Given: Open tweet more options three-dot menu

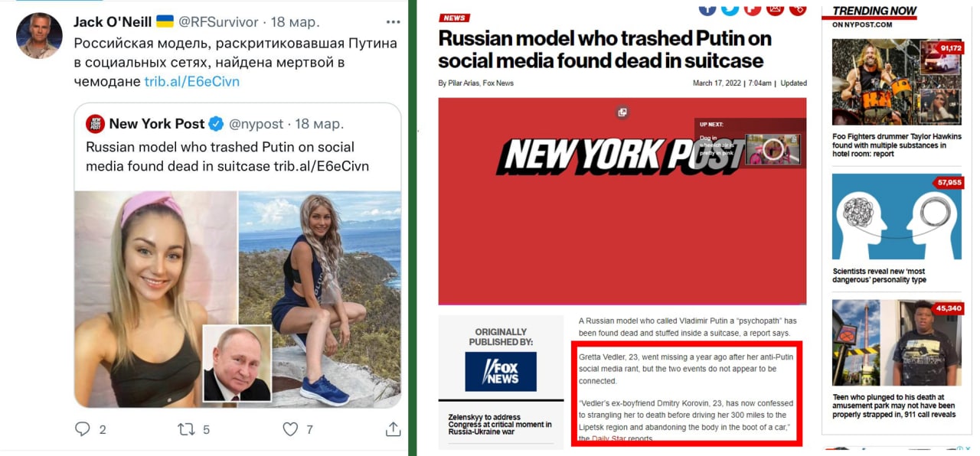Looking at the screenshot, I should tap(393, 21).
